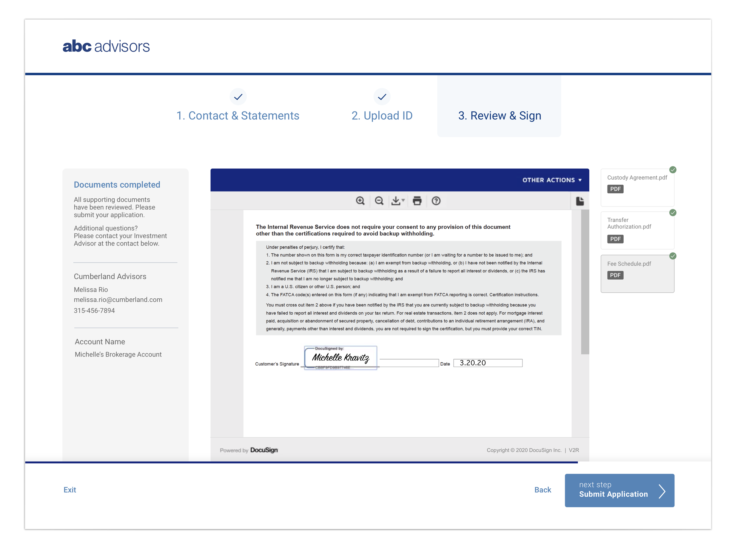The width and height of the screenshot is (746, 560).
Task: Click the download document icon
Action: (x=396, y=201)
